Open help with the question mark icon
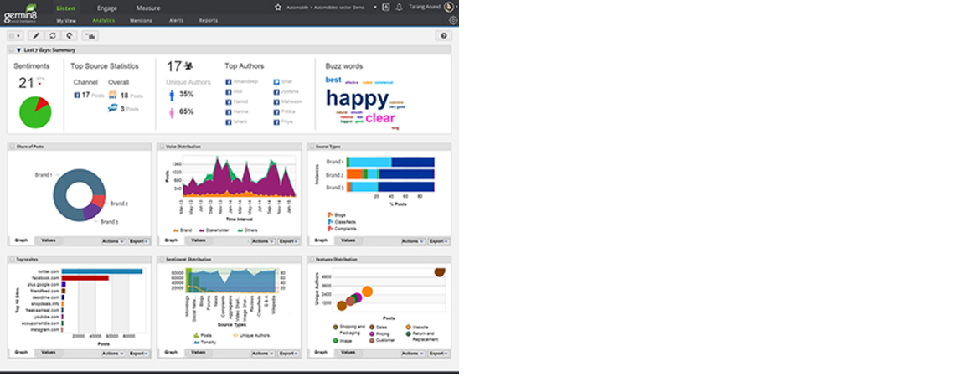The height and width of the screenshot is (377, 980). coord(444,36)
